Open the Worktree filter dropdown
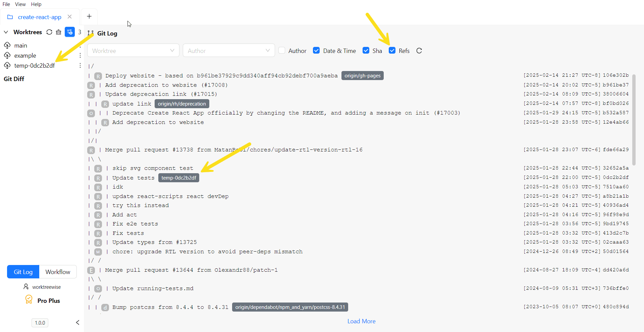 (133, 51)
